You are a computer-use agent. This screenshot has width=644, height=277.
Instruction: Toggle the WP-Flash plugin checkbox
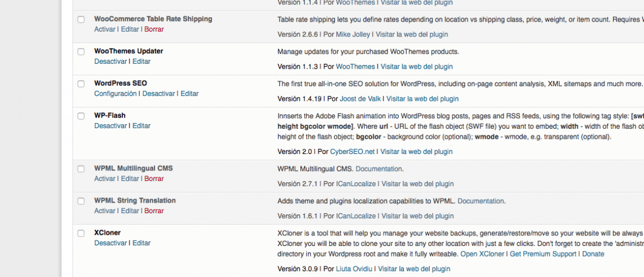81,116
